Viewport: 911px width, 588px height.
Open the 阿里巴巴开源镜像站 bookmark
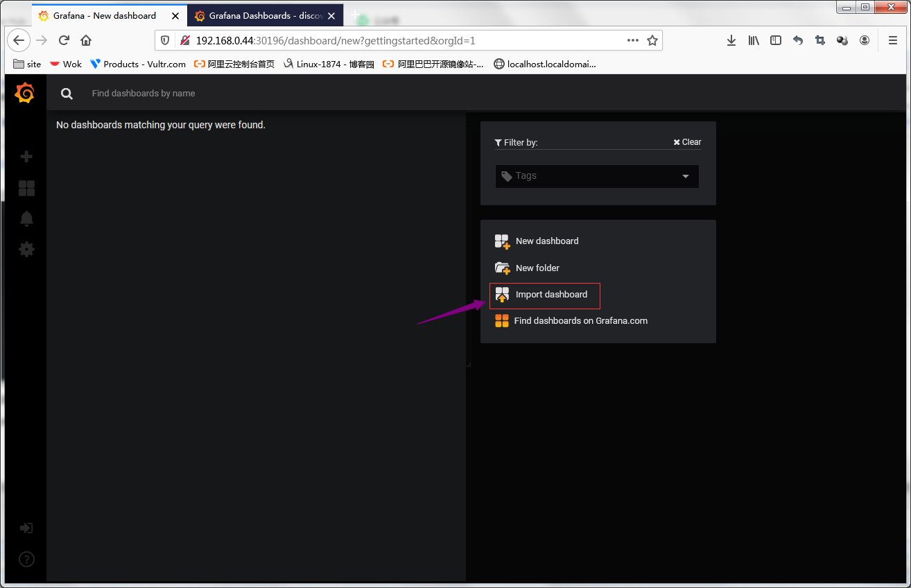(x=433, y=64)
